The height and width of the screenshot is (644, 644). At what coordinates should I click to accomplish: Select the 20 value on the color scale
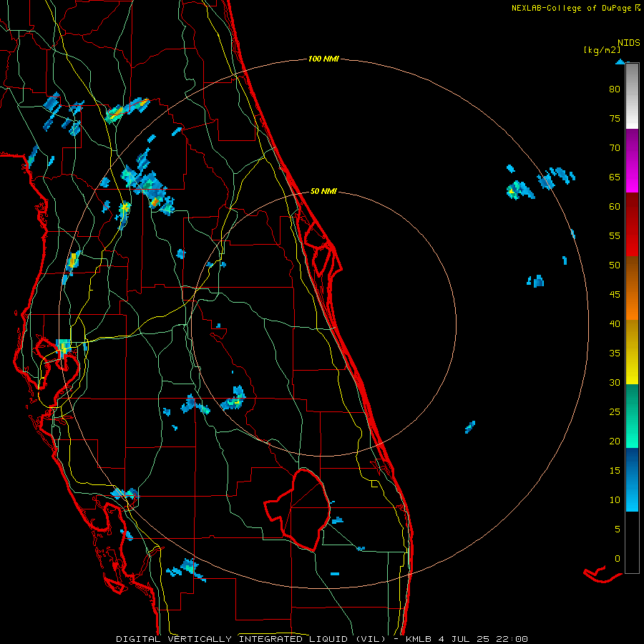[x=615, y=441]
